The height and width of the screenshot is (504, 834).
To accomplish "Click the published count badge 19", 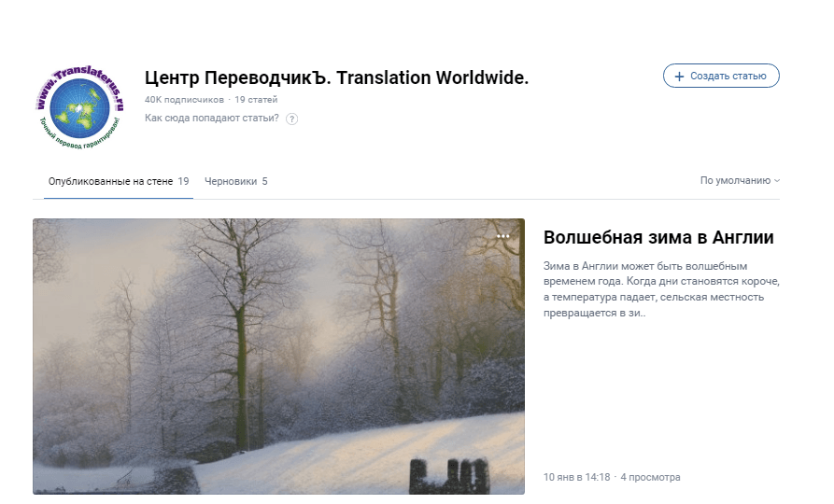I will [x=183, y=181].
